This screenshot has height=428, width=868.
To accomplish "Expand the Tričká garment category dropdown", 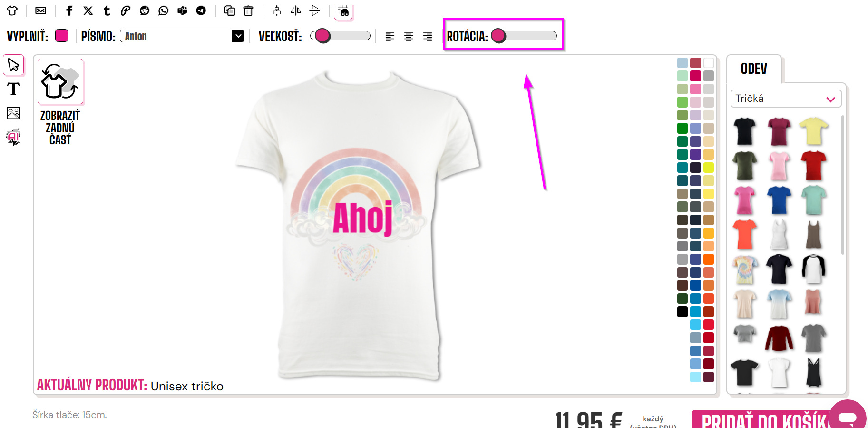I will [786, 99].
